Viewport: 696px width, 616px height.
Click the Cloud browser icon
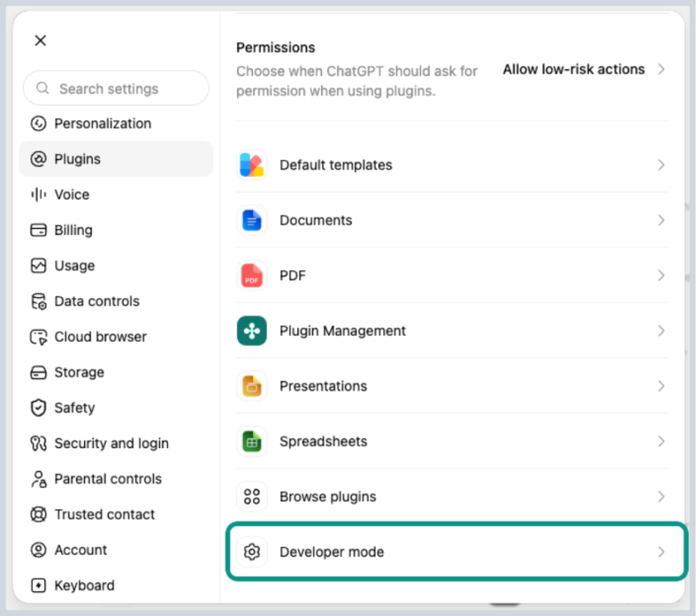39,337
